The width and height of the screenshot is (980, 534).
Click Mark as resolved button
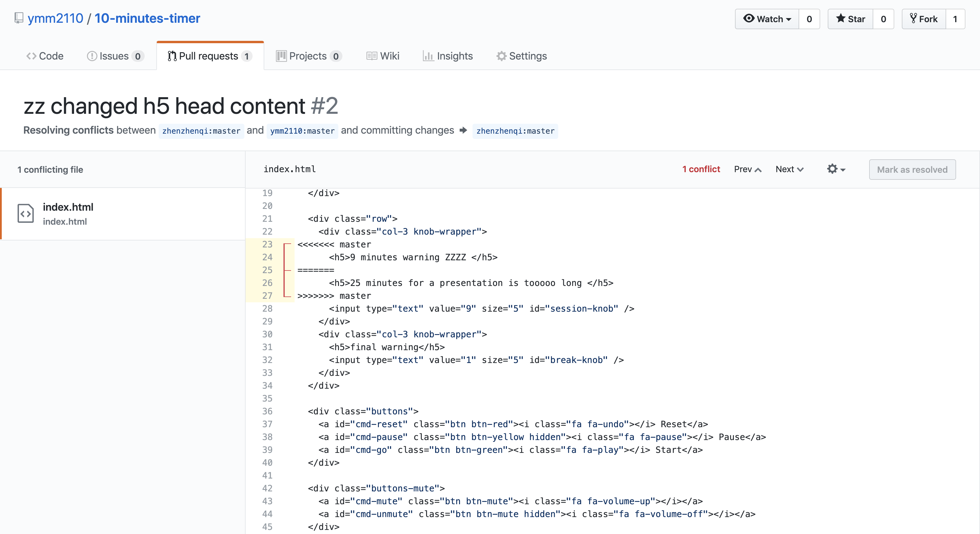(912, 170)
